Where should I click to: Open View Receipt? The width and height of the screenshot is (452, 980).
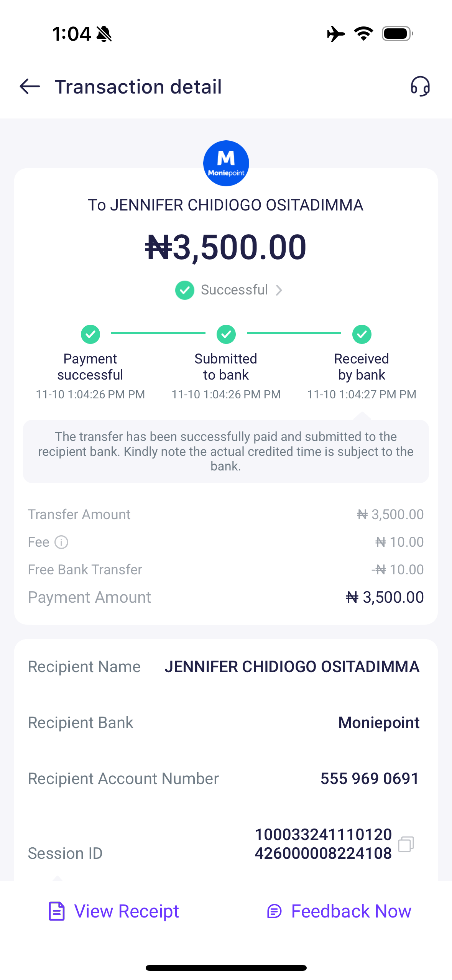click(x=127, y=911)
